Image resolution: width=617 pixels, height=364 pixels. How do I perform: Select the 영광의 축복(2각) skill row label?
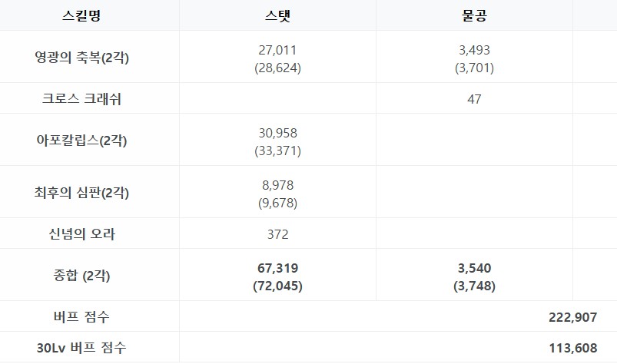81,58
